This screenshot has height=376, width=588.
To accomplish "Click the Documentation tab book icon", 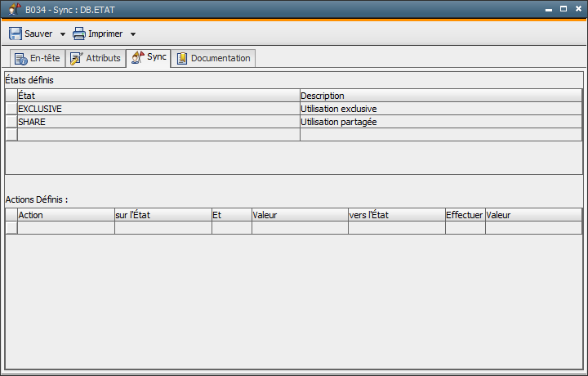I will coord(182,58).
